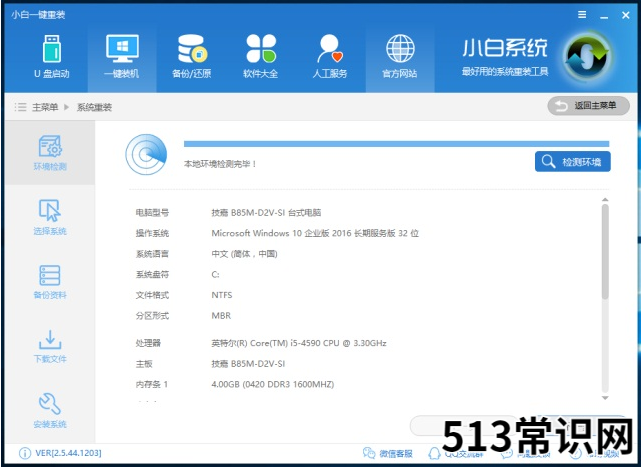Click the breadcrumb list icon

20,107
